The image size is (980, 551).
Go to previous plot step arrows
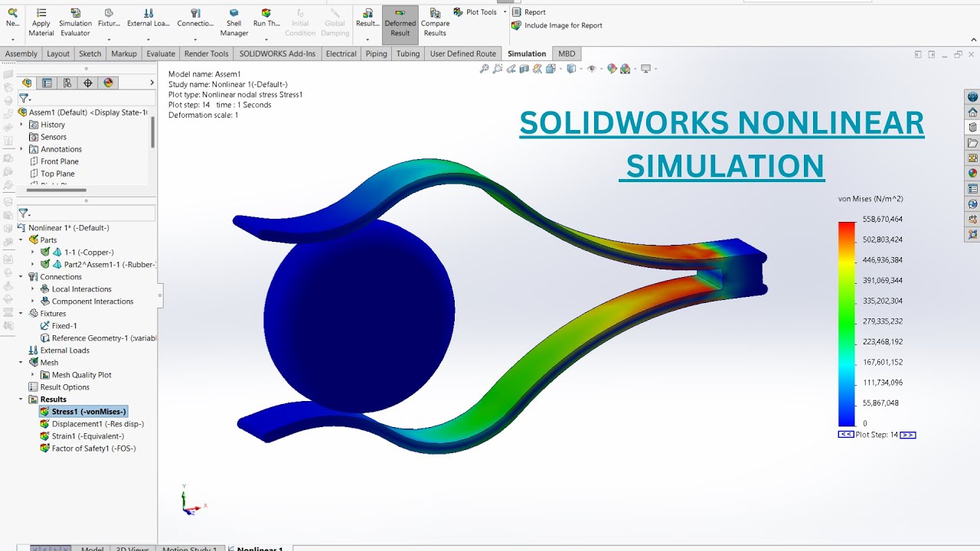coord(846,435)
